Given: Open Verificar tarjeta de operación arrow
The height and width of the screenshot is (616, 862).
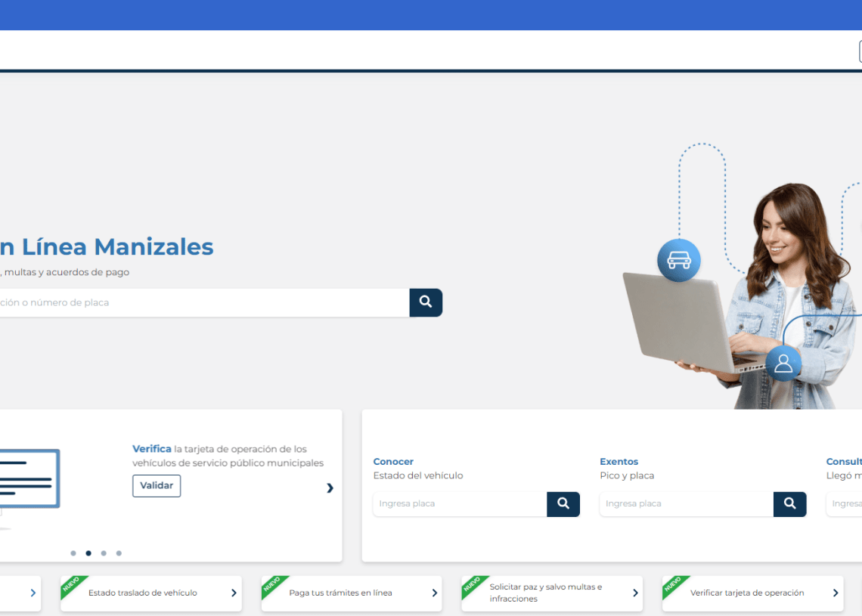Looking at the screenshot, I should tap(835, 593).
